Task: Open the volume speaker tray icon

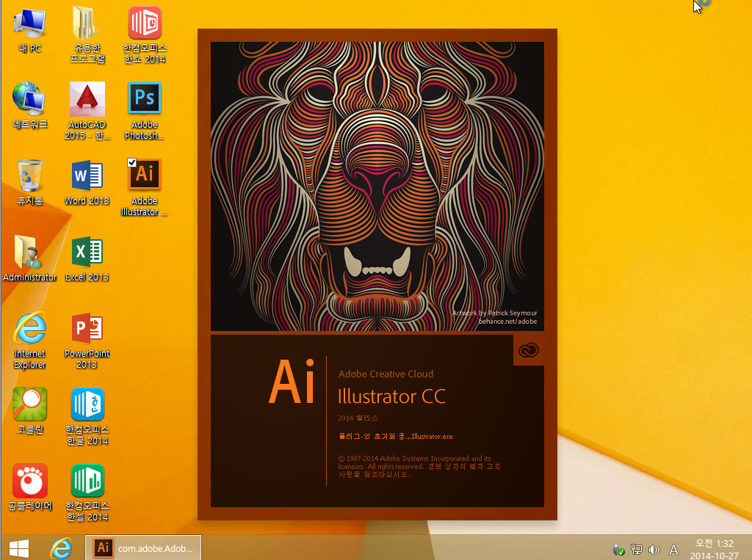Action: [654, 550]
